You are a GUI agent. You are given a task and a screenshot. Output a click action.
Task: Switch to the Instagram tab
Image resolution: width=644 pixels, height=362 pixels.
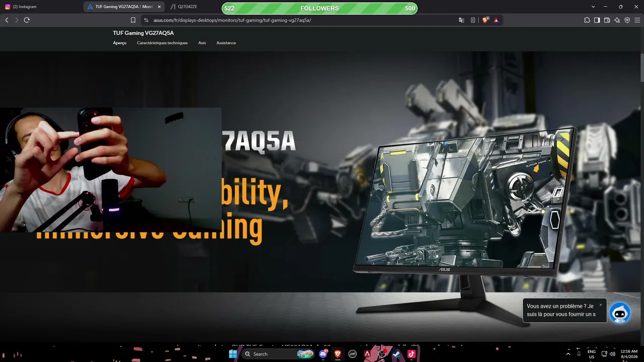click(x=40, y=7)
